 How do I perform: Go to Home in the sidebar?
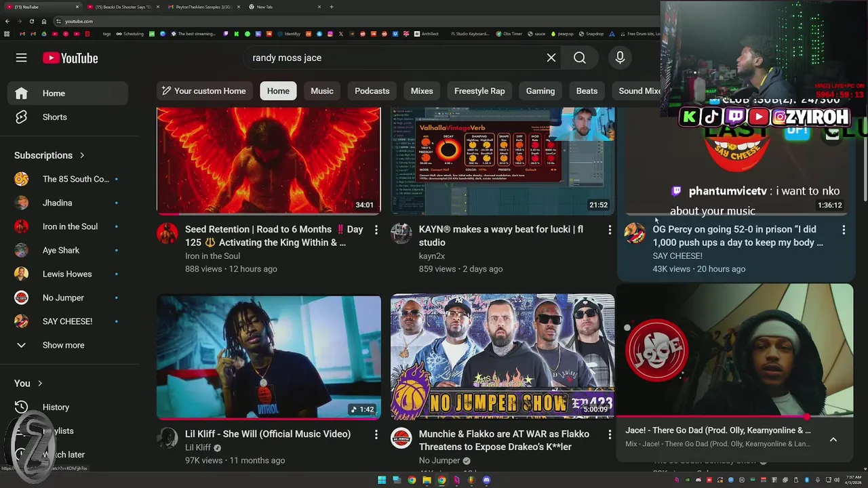pos(68,93)
